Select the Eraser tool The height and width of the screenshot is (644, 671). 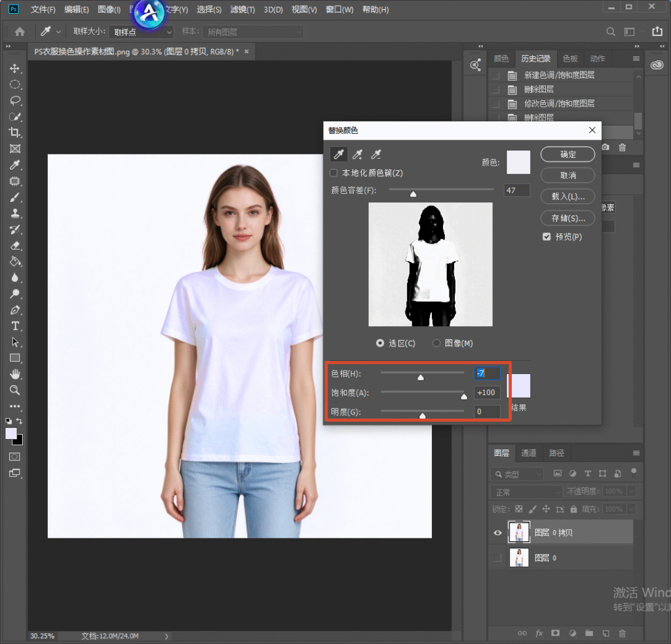[x=15, y=246]
